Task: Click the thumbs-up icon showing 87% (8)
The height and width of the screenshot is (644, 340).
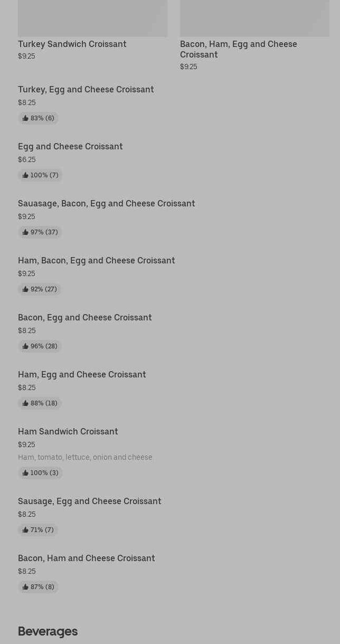Action: (25, 587)
